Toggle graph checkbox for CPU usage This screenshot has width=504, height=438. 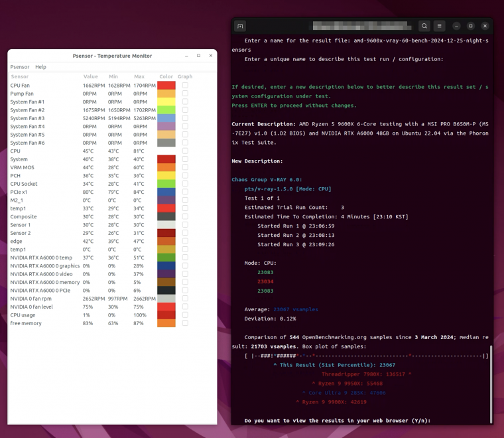click(x=185, y=315)
